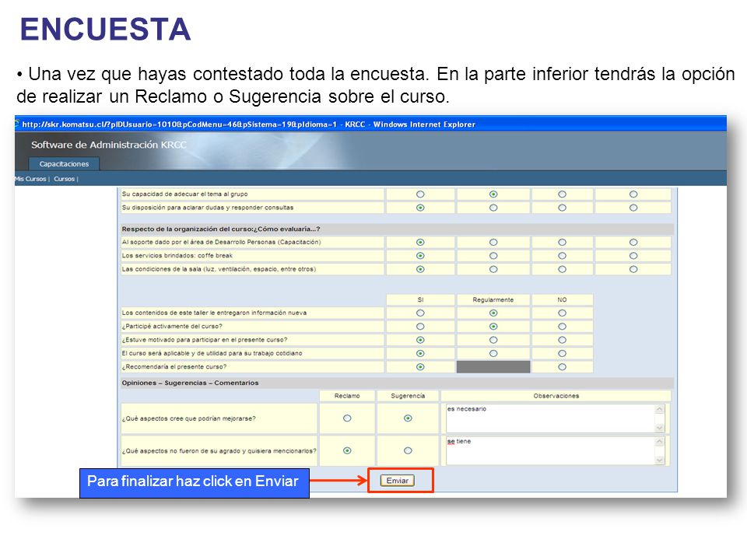
Task: Select third option for 'Su capacidad de adecuar'
Action: tap(562, 194)
